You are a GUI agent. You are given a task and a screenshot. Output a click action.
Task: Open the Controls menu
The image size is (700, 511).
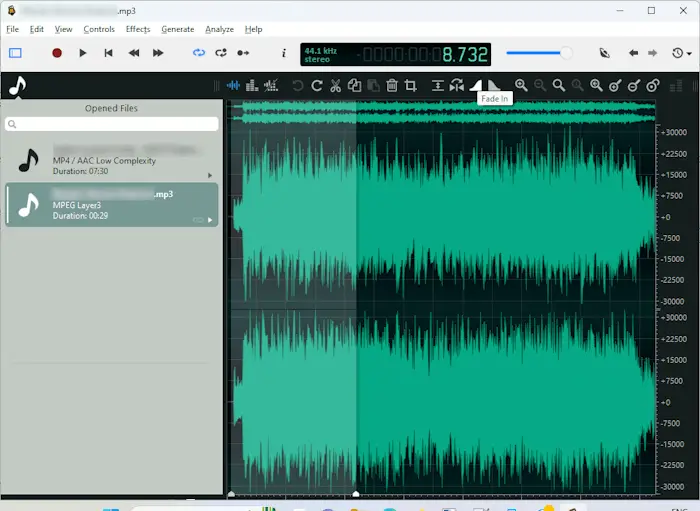tap(99, 29)
